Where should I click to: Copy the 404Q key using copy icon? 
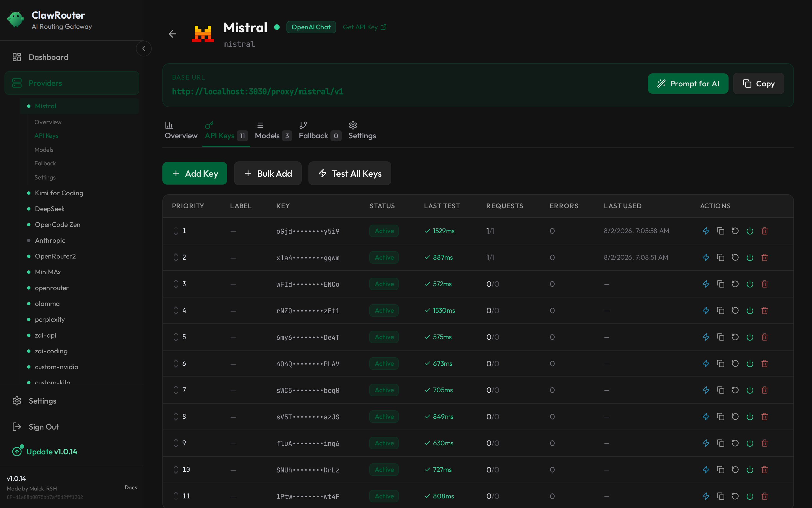click(x=720, y=364)
